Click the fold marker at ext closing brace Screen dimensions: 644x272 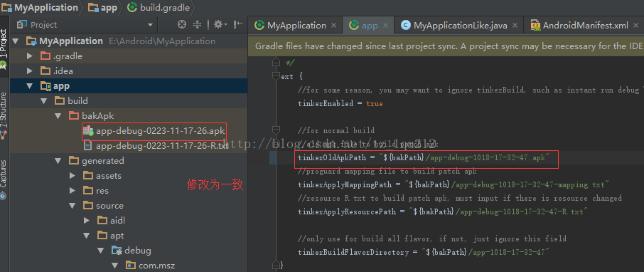(x=276, y=265)
